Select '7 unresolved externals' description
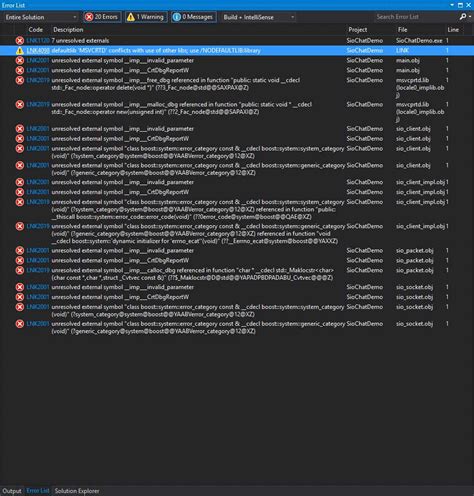The height and width of the screenshot is (496, 474). [x=80, y=41]
